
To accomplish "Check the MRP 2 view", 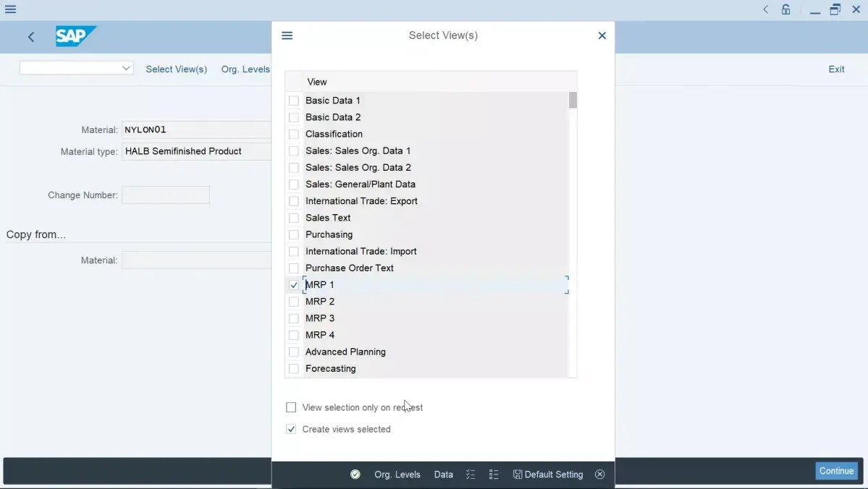I will [x=294, y=302].
